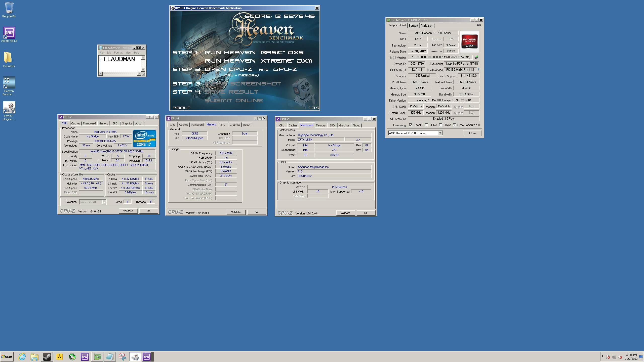Switch to About tab in the Mainboard window
The image size is (644, 362).
coord(356,125)
